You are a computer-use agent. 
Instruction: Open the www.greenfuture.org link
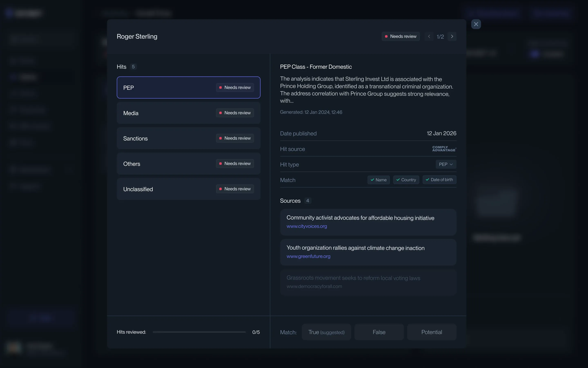[x=308, y=256]
